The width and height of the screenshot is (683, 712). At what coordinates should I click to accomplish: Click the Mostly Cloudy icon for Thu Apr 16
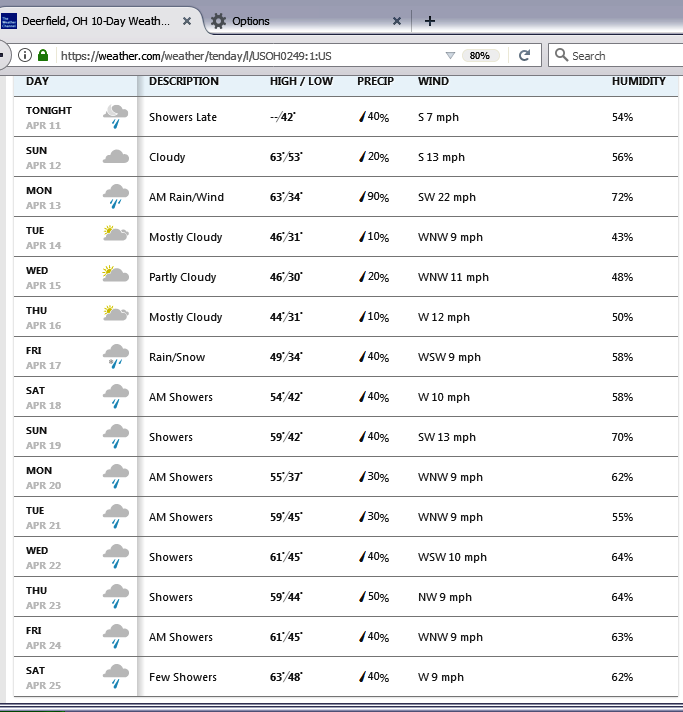[115, 314]
